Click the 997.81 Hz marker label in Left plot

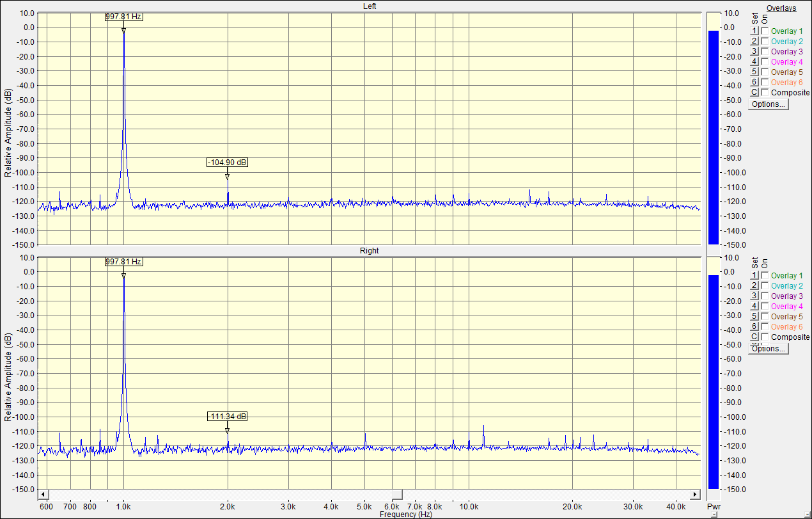tap(124, 17)
